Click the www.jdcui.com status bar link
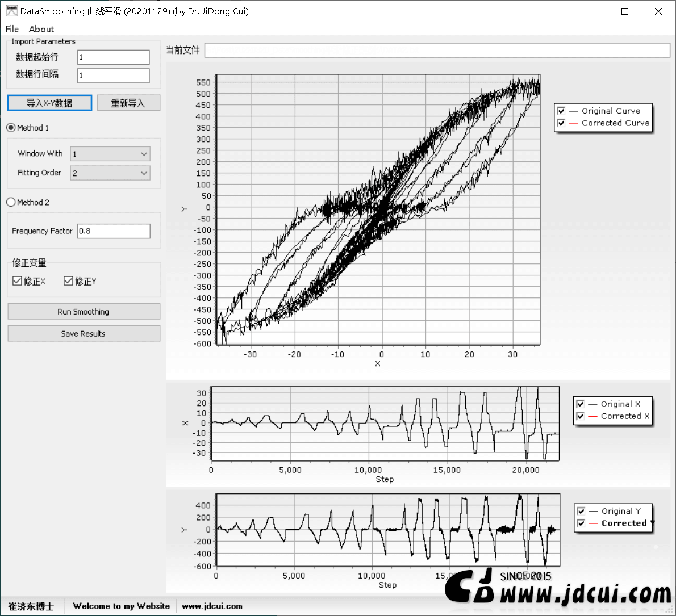676x616 pixels. pyautogui.click(x=212, y=606)
